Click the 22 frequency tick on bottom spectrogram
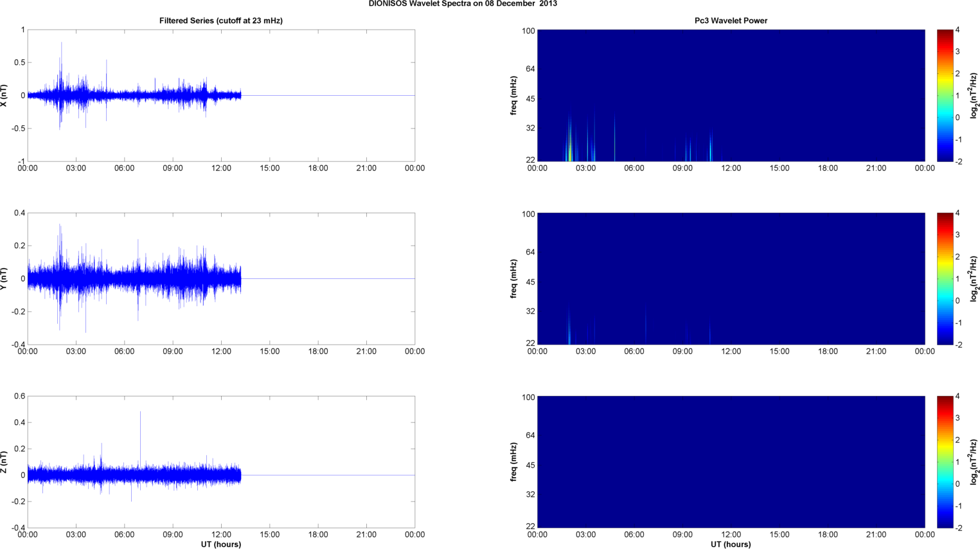 click(x=530, y=526)
